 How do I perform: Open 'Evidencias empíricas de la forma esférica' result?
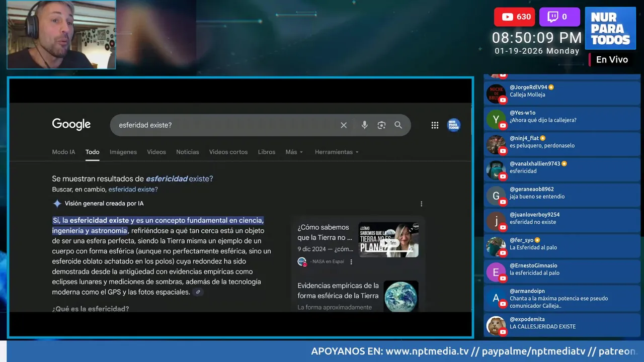click(338, 291)
